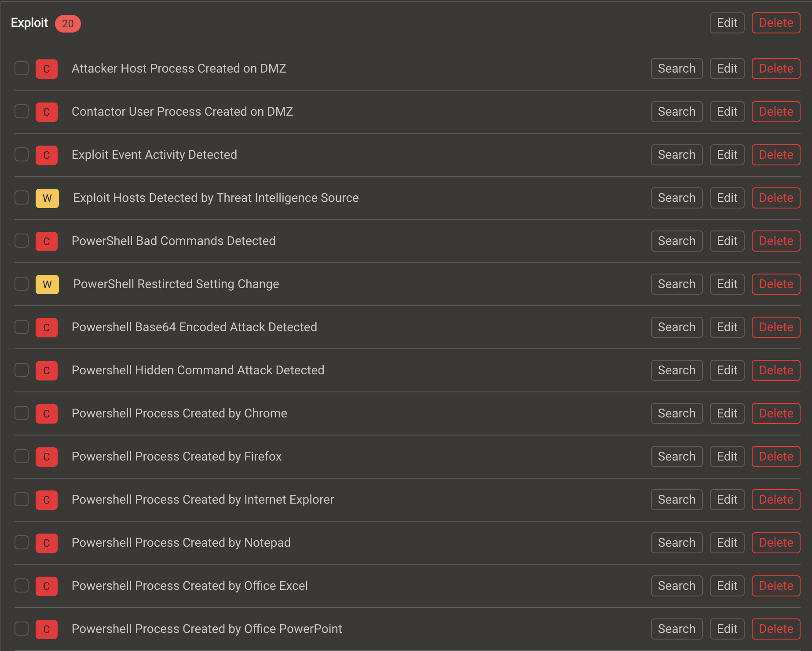Tick checkbox for Created by Notepad rule
Image resolution: width=812 pixels, height=651 pixels.
(22, 542)
